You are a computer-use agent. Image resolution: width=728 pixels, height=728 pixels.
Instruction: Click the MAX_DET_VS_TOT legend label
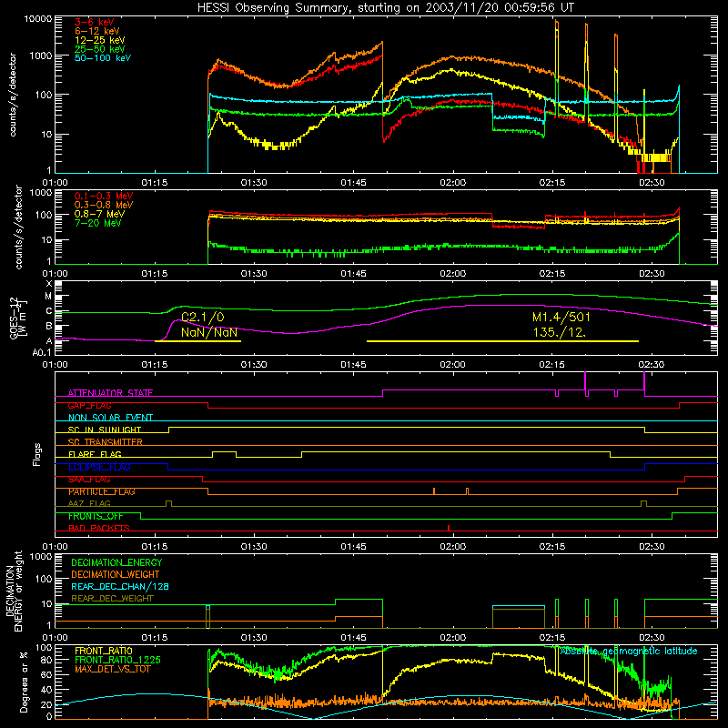[113, 669]
